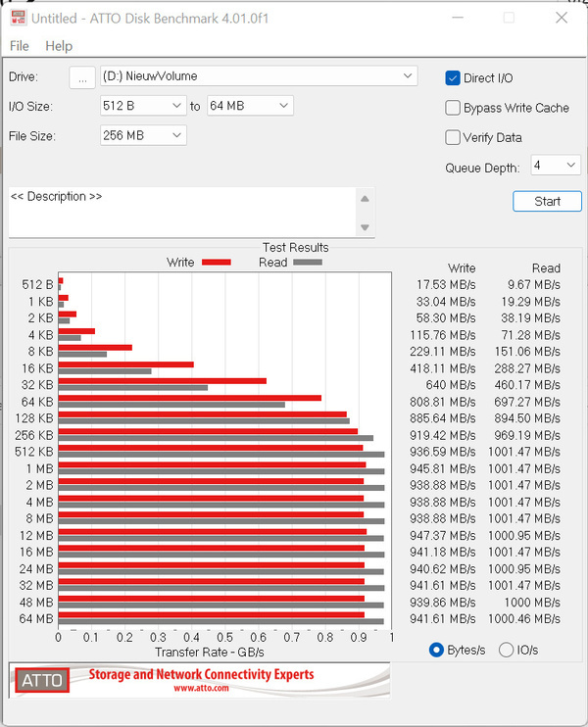Click the 64 KB read value 697.27 MB/s
The height and width of the screenshot is (727, 588).
pos(527,402)
